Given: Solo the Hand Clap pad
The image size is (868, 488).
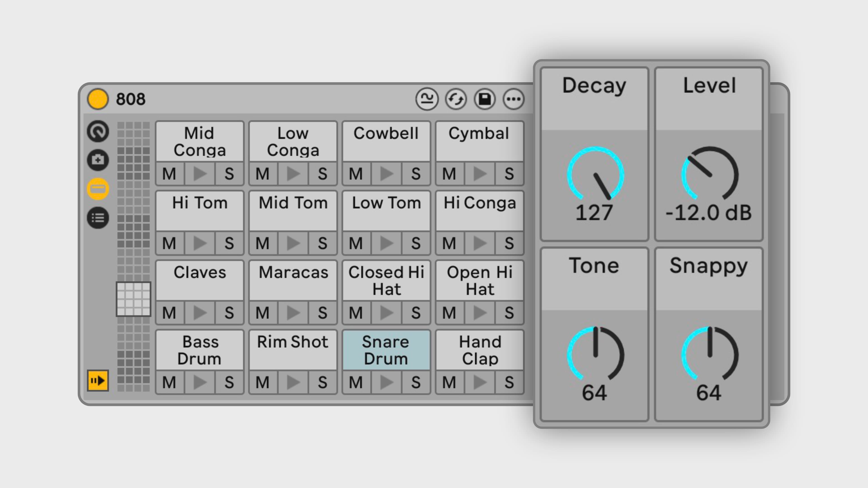Looking at the screenshot, I should tap(509, 382).
